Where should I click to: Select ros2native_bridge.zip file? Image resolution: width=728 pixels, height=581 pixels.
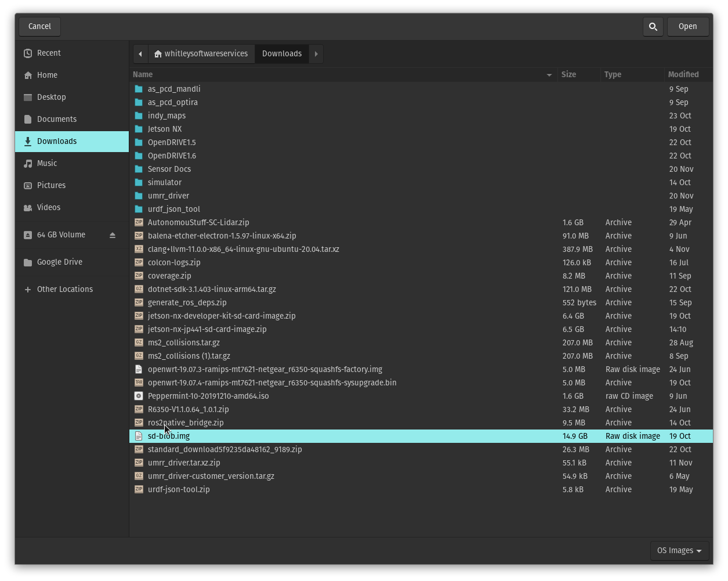click(x=421, y=423)
